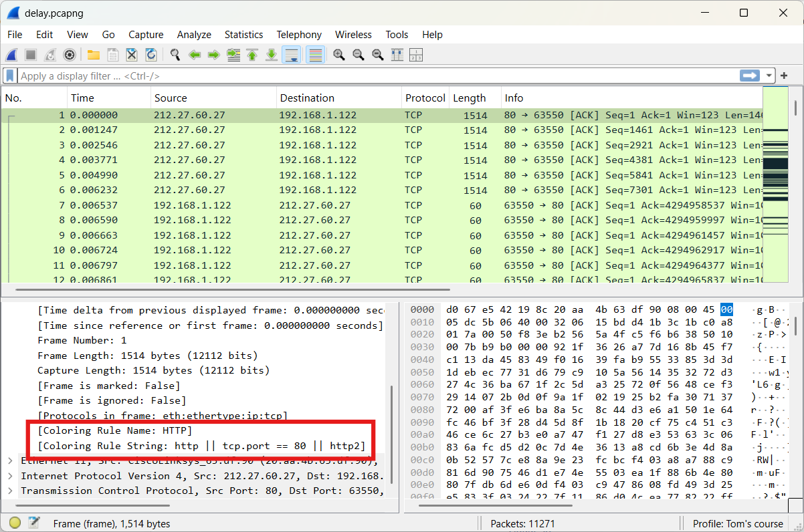Start capturing packets with the shark fin icon
Viewport: 804px width, 532px height.
click(11, 55)
